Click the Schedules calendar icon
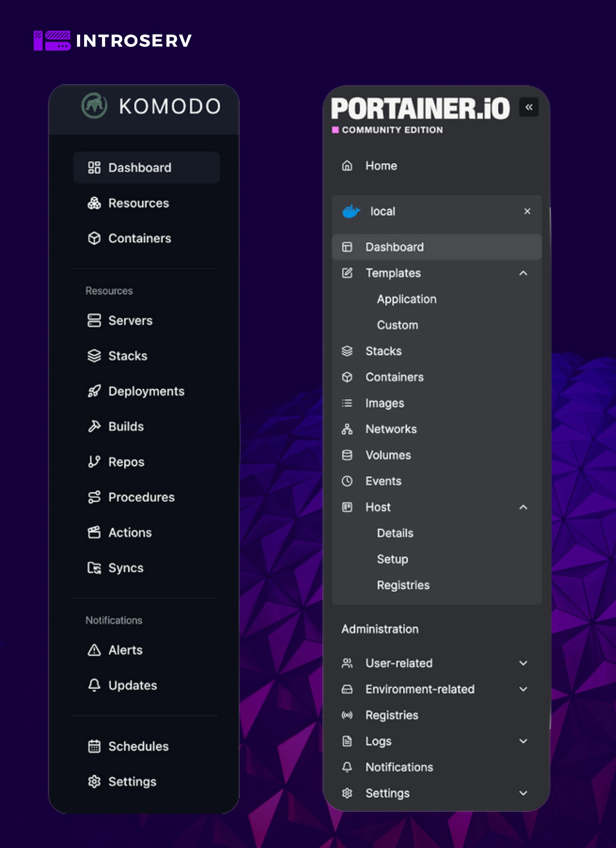Screen dimensions: 616x848 (95, 746)
